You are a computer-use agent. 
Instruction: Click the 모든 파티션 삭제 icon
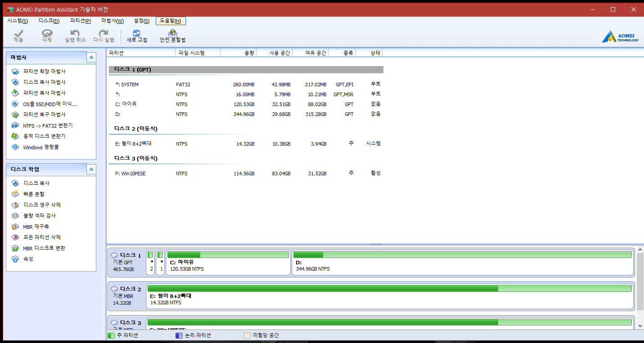pos(15,237)
